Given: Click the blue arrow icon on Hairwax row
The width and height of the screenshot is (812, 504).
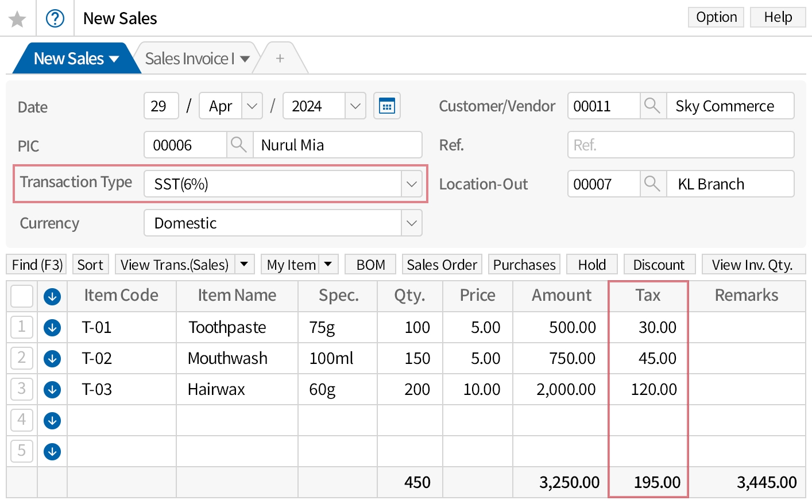Looking at the screenshot, I should tap(52, 390).
